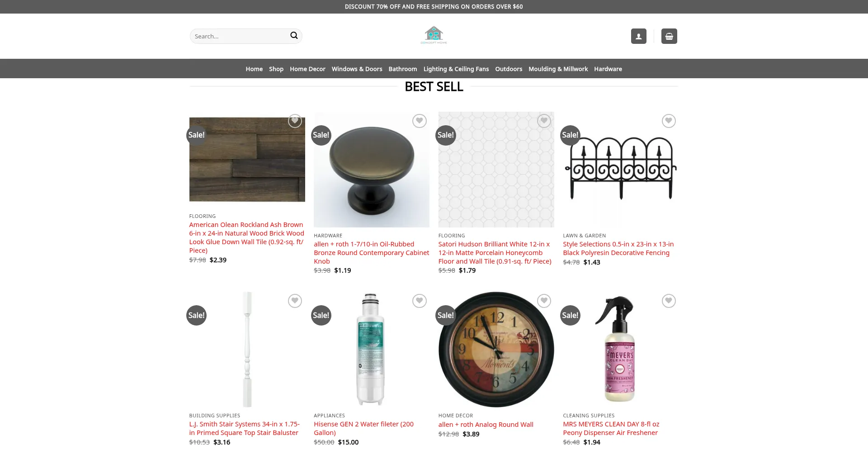This screenshot has height=449, width=868.
Task: Open the Hisense GEN 2 Water filter link
Action: pos(364,428)
